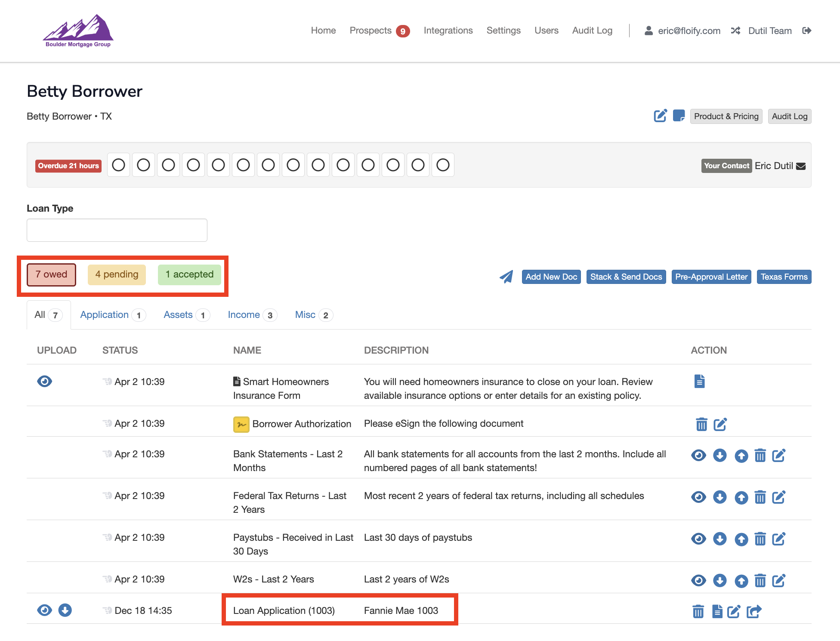
Task: Click the trash icon in W2s row
Action: click(760, 581)
